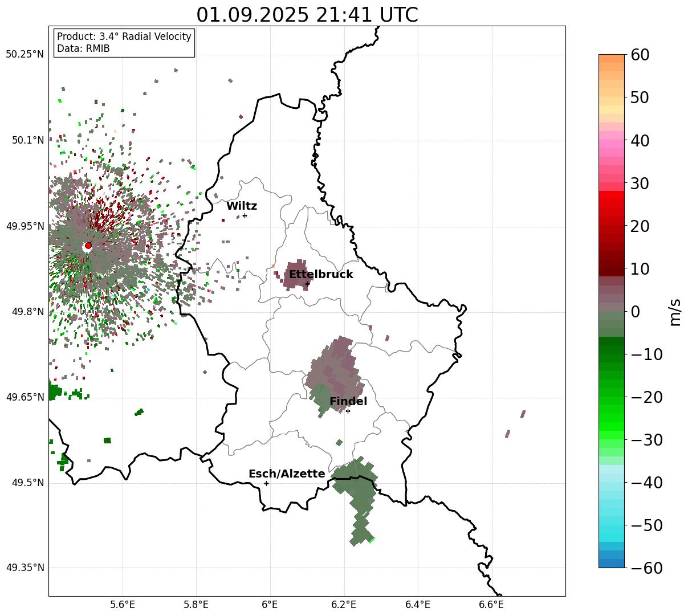
Task: Click the colorbar tick label 60
Action: click(641, 55)
